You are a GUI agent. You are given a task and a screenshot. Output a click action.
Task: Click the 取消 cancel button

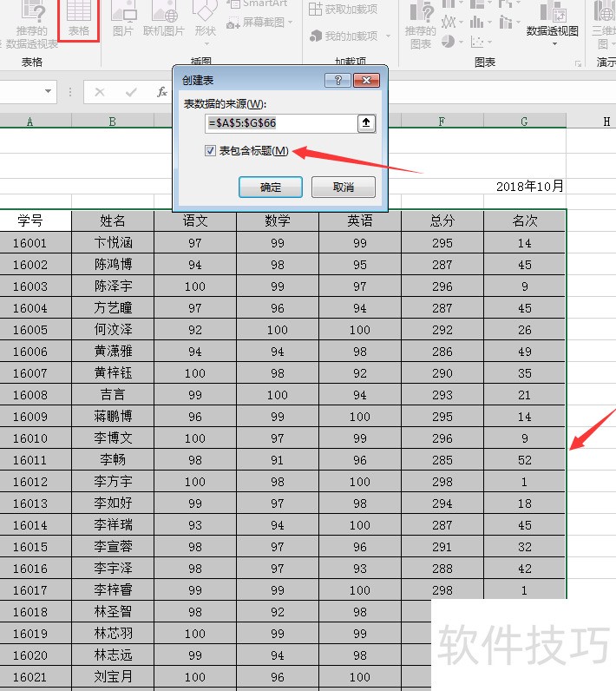coord(344,188)
